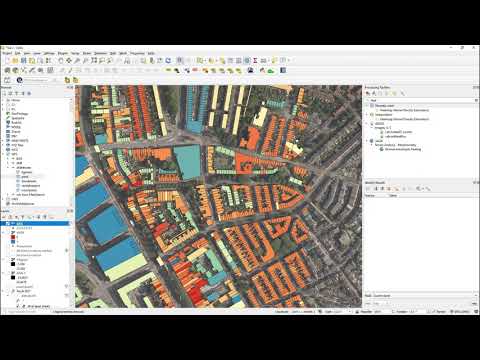Select SpatiaLite in the Browser panel
This screenshot has height=360, width=480.
tap(18, 118)
